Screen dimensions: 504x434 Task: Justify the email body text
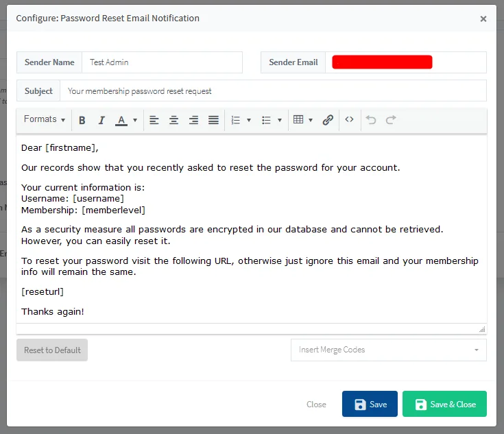coord(213,120)
